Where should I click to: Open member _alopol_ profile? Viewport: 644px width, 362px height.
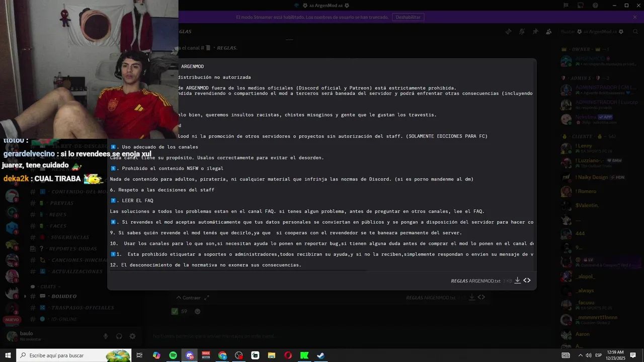tap(599, 277)
